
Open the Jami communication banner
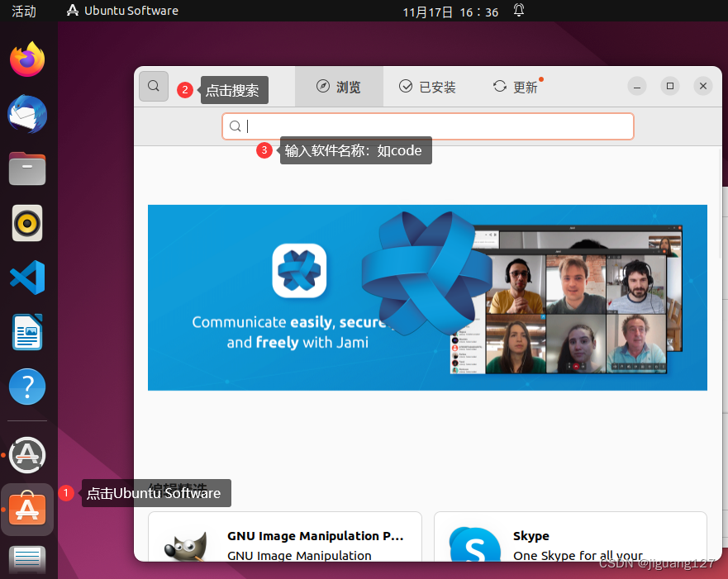click(x=427, y=297)
